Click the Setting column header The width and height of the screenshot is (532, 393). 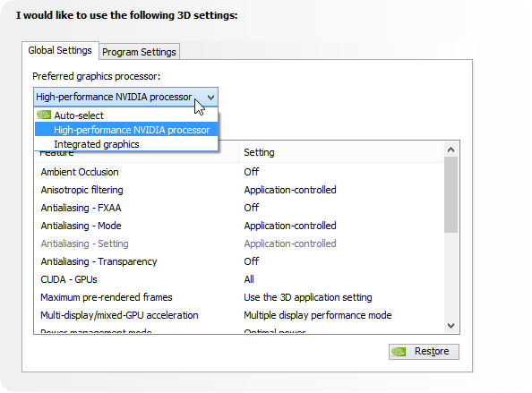click(340, 152)
